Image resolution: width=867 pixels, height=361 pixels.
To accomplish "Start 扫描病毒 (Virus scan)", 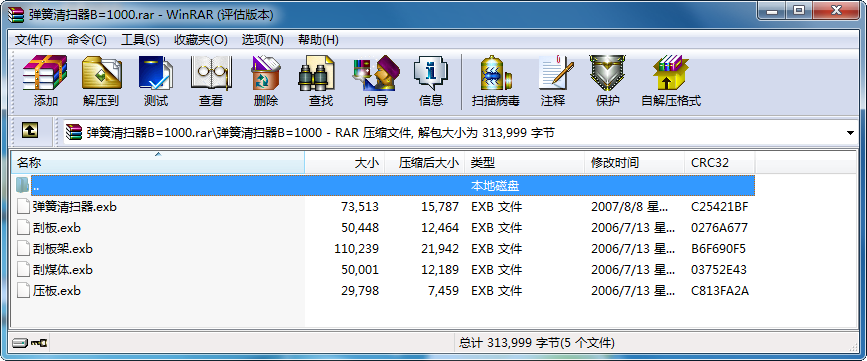I will [x=495, y=73].
